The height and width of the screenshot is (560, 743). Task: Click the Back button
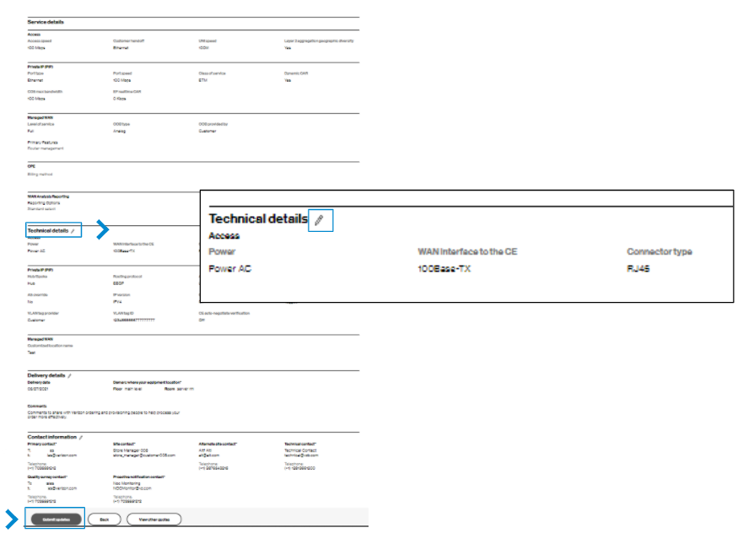point(105,520)
